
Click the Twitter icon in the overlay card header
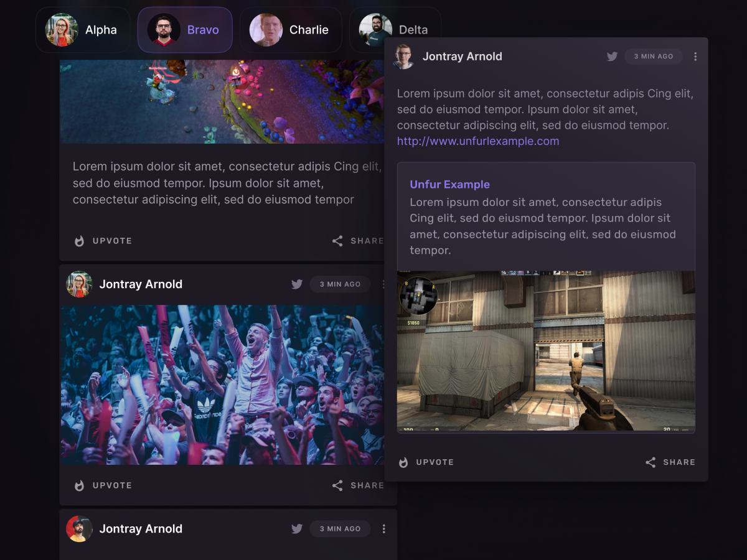613,57
